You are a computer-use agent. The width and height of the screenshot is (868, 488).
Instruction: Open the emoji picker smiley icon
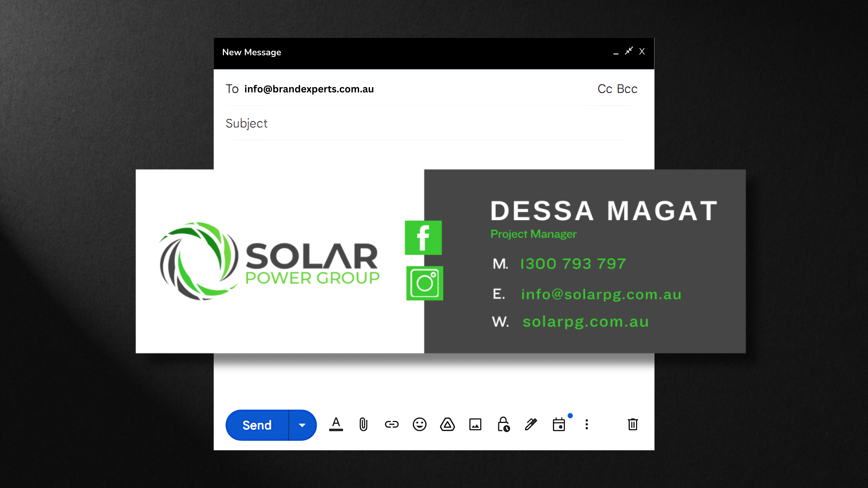[420, 424]
